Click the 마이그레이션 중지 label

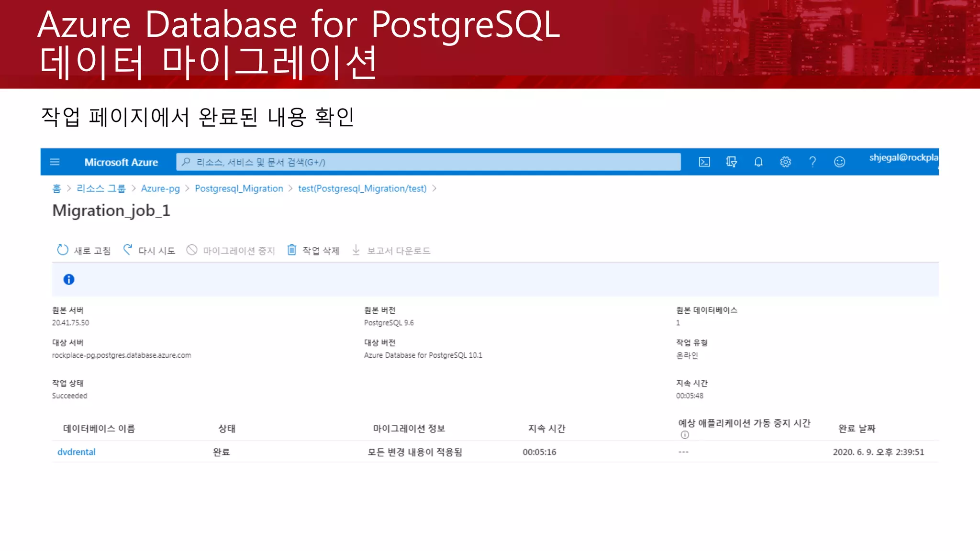[239, 251]
